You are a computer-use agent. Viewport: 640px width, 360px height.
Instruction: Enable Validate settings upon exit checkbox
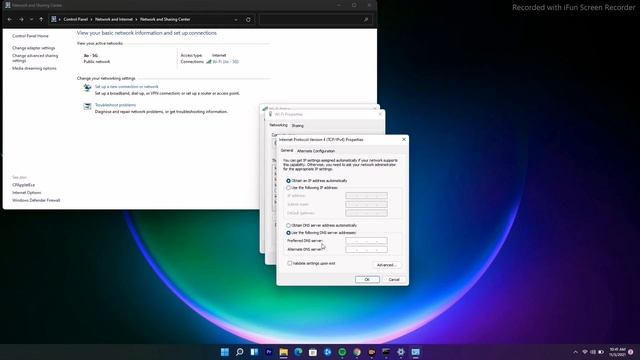point(311,263)
